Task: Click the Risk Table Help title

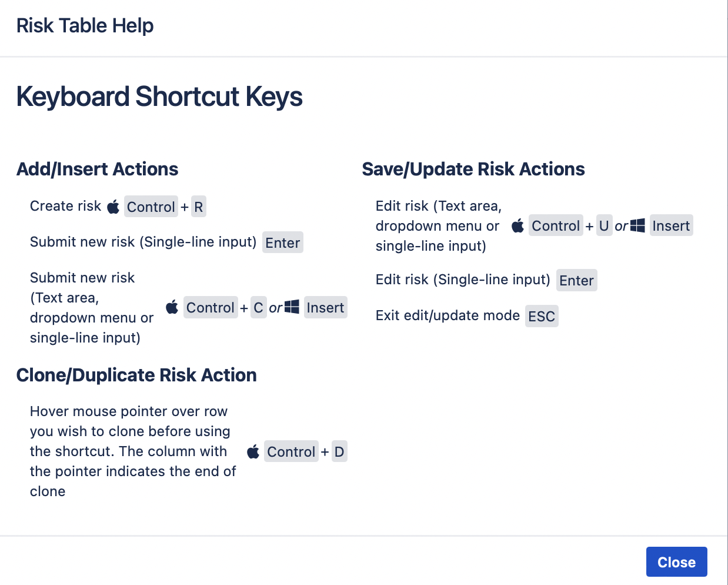Action: (x=85, y=25)
